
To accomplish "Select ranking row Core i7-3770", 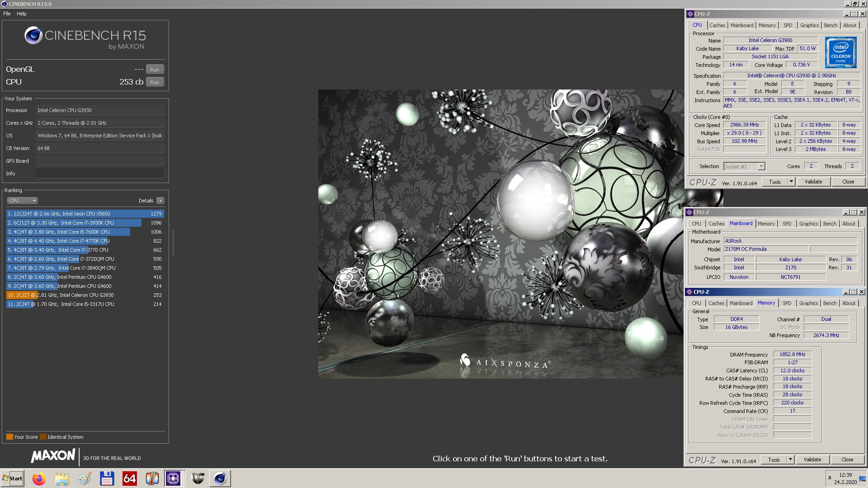I will (85, 250).
